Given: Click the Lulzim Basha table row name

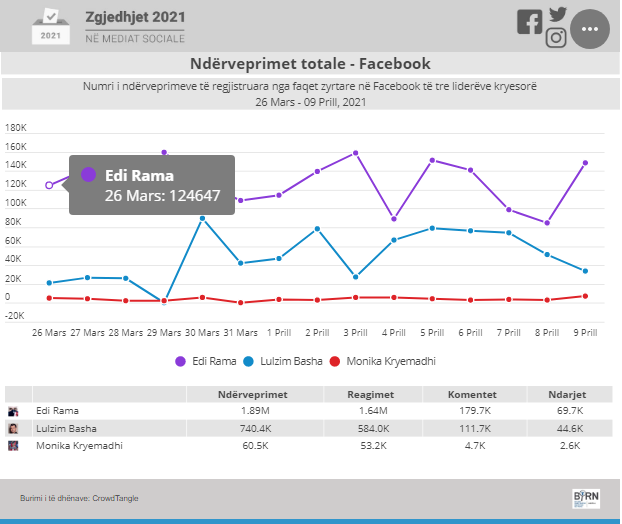Looking at the screenshot, I should [x=66, y=429].
